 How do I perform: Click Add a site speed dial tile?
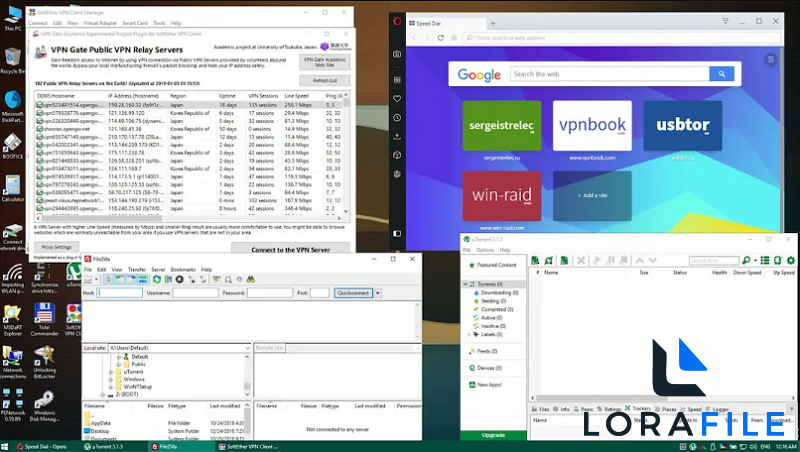(x=592, y=196)
